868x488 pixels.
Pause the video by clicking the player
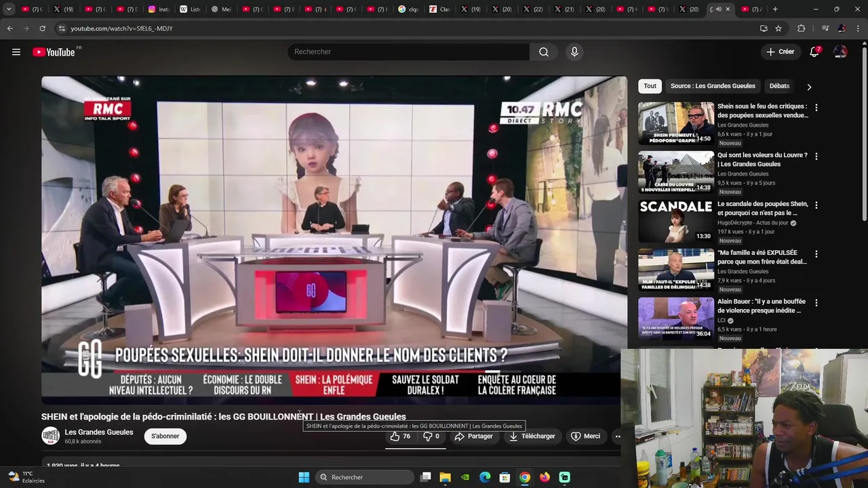[334, 241]
